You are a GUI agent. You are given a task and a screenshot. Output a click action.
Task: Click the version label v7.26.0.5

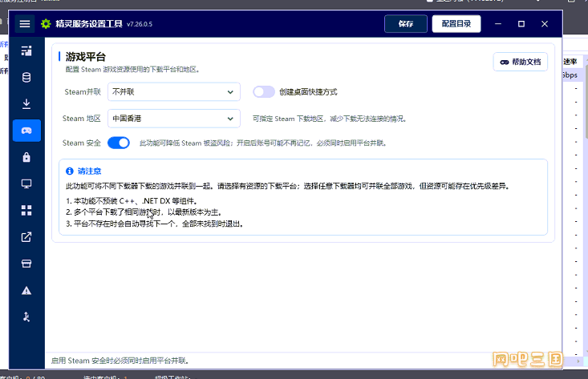pyautogui.click(x=140, y=24)
